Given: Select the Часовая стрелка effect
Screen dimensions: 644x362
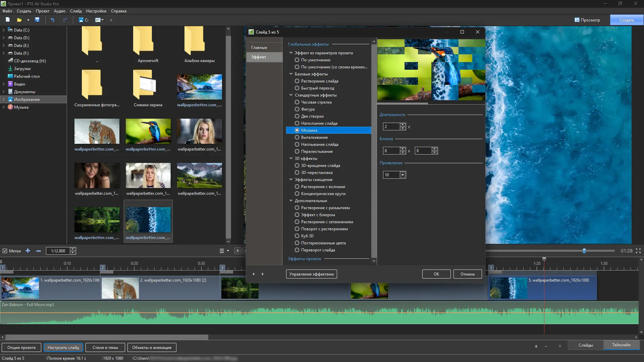Looking at the screenshot, I should click(x=297, y=102).
